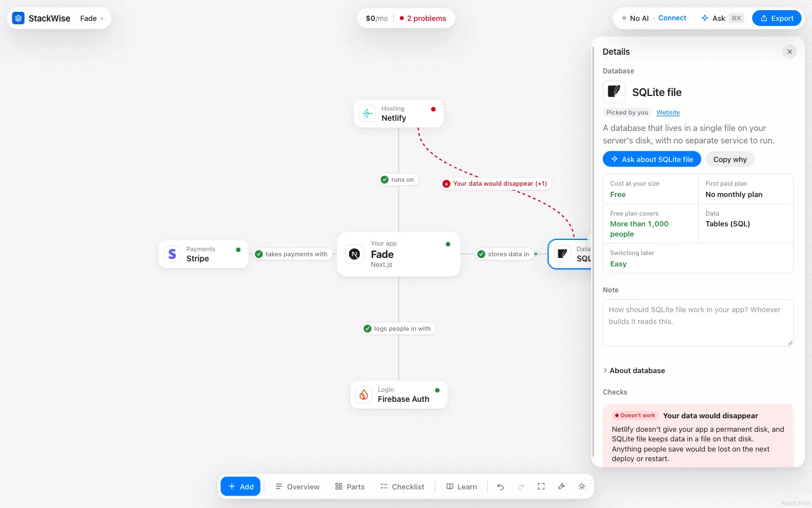This screenshot has height=508, width=812.
Task: Click the 'runs on' edge label
Action: pos(399,179)
